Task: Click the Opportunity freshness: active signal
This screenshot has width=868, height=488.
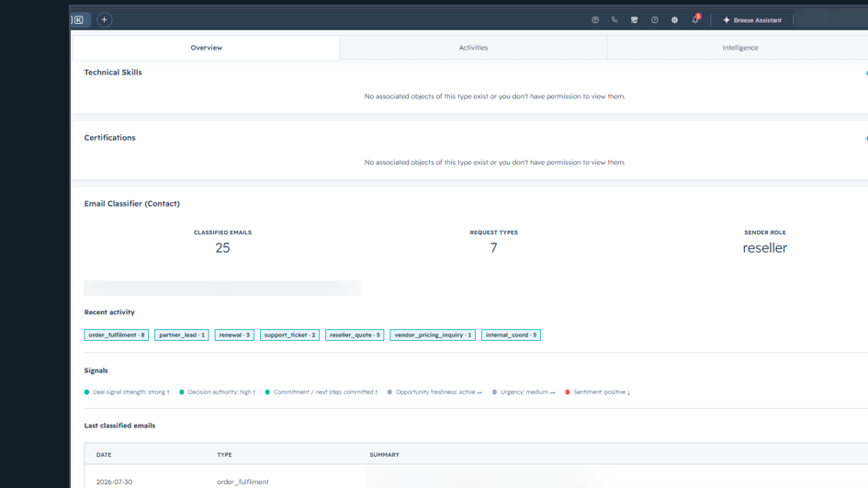Action: (434, 392)
